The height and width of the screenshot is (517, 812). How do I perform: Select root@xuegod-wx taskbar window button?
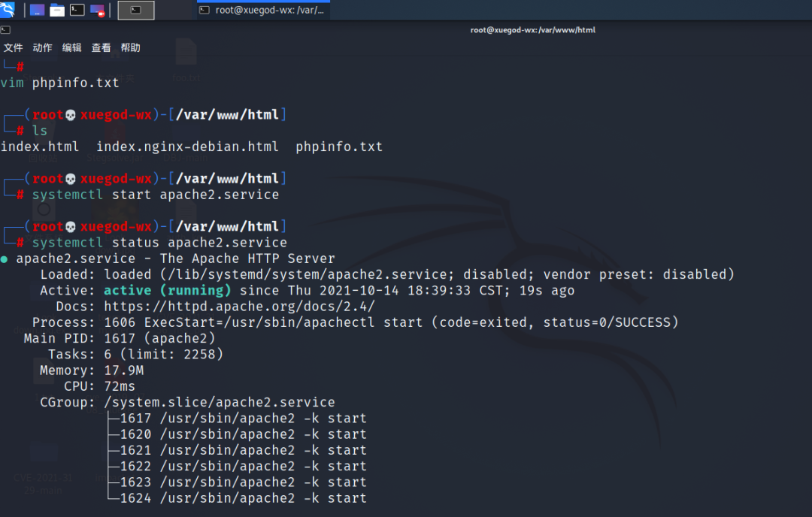(x=264, y=11)
